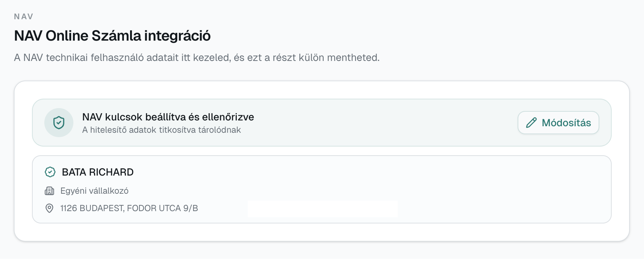
Task: Click the description text under the heading
Action: [197, 57]
